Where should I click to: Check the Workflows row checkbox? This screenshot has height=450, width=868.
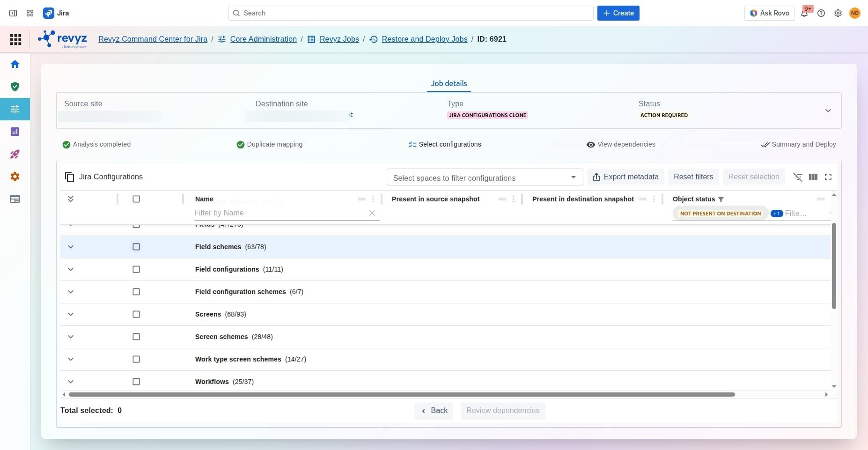point(136,382)
